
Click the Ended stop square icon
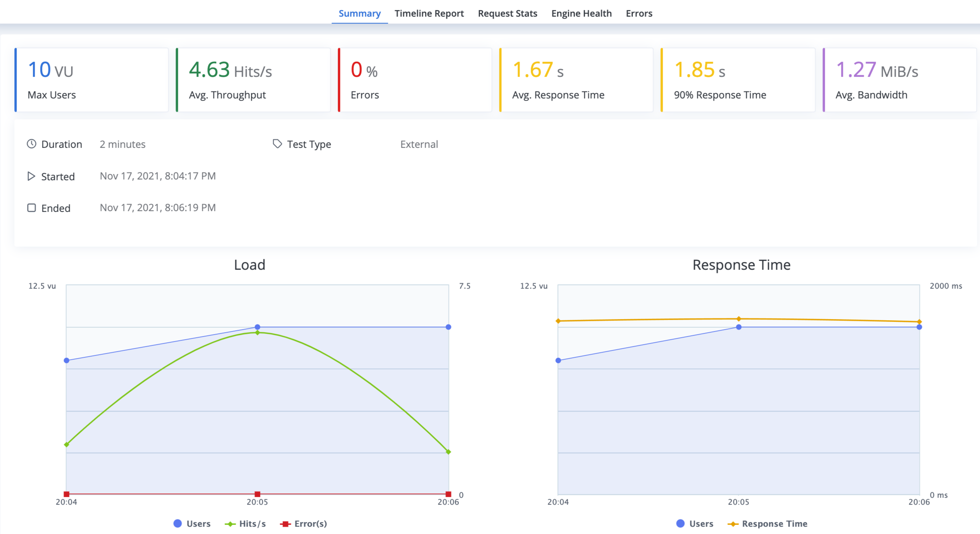(x=32, y=208)
